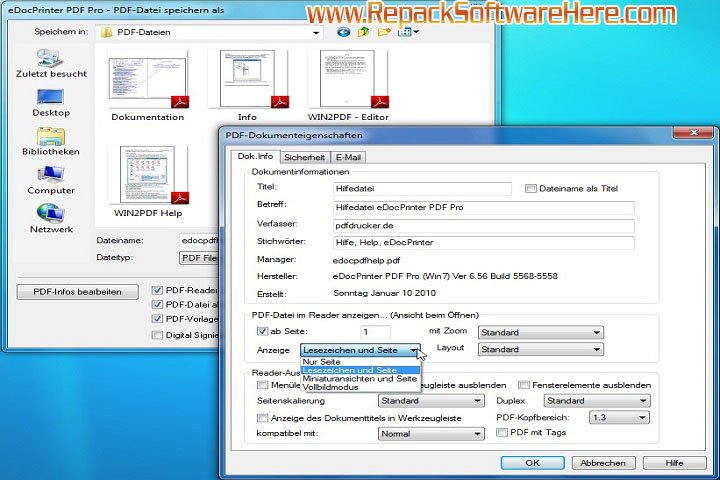This screenshot has width=720, height=480.
Task: Click the Dateiname input field
Action: (199, 241)
